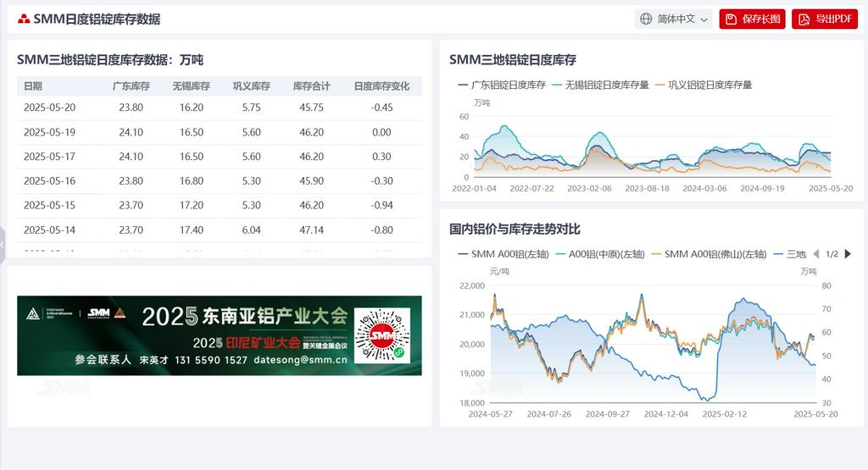Click the 5.75 巩义 inventory value
Image resolution: width=868 pixels, height=470 pixels.
[x=251, y=108]
